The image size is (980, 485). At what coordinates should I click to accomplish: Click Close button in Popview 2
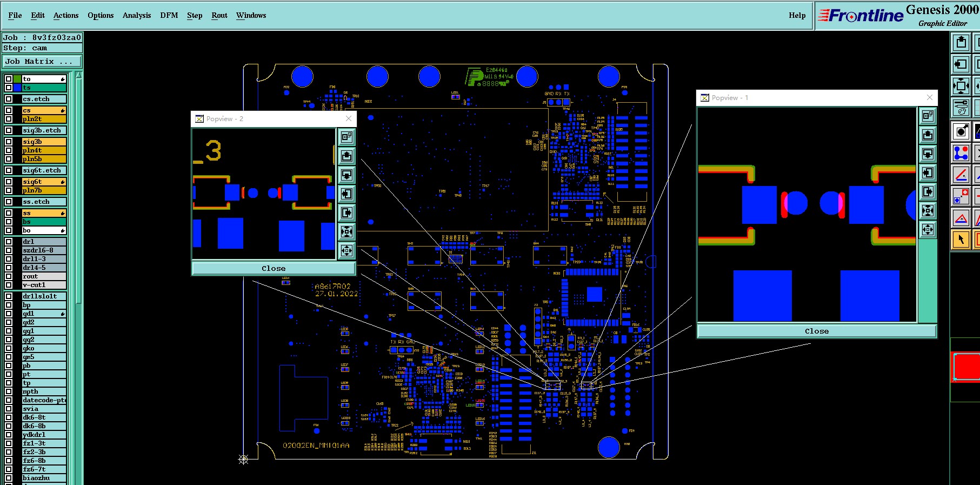tap(274, 268)
